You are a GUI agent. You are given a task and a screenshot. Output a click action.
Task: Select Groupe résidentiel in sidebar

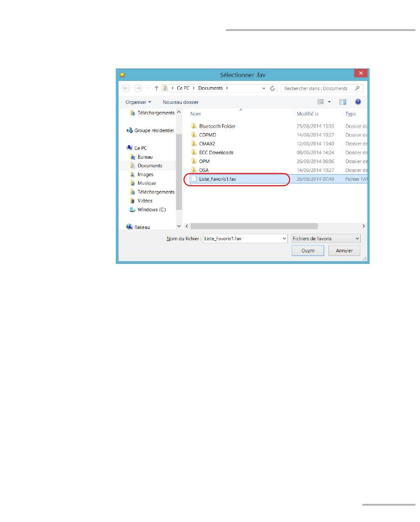pyautogui.click(x=154, y=130)
